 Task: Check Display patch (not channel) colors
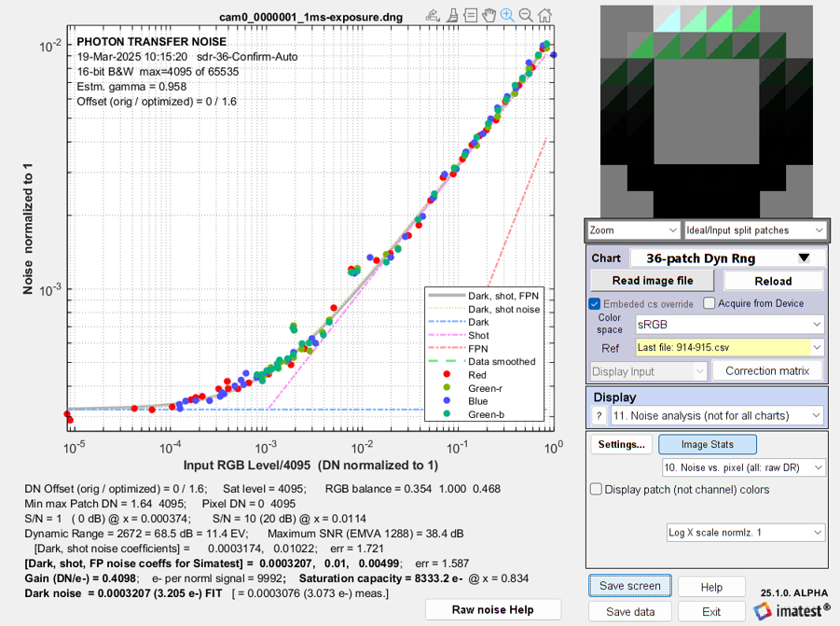[x=596, y=490]
